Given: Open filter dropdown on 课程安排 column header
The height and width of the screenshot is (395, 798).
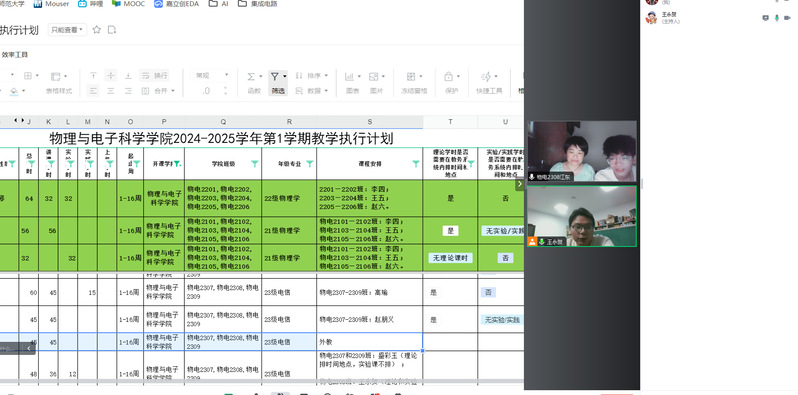Looking at the screenshot, I should [x=416, y=164].
